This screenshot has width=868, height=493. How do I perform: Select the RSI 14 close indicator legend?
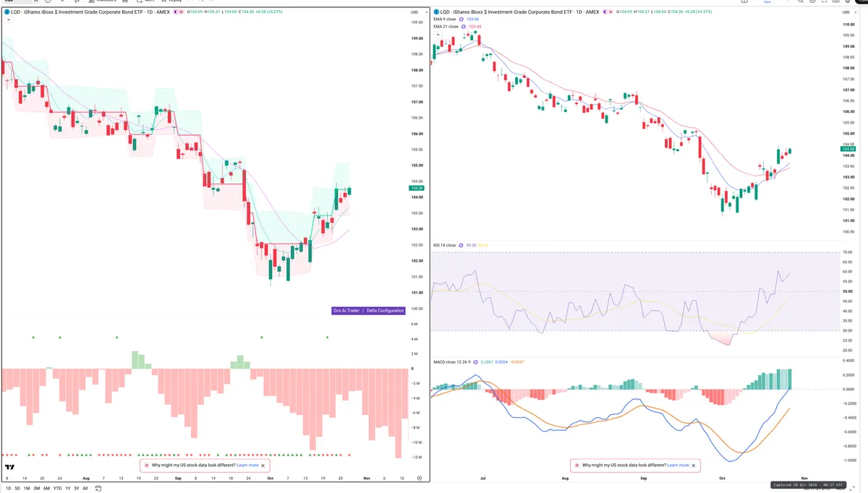tap(445, 245)
